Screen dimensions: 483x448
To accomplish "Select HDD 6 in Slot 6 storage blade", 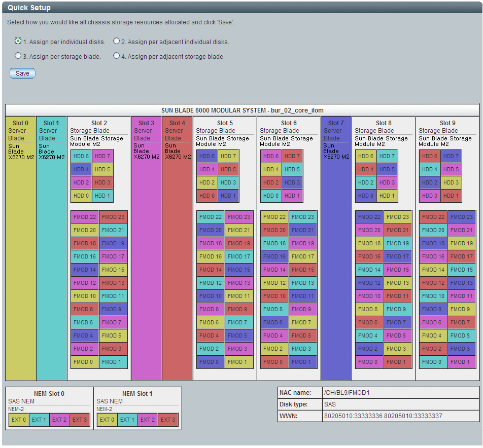I will (x=271, y=156).
